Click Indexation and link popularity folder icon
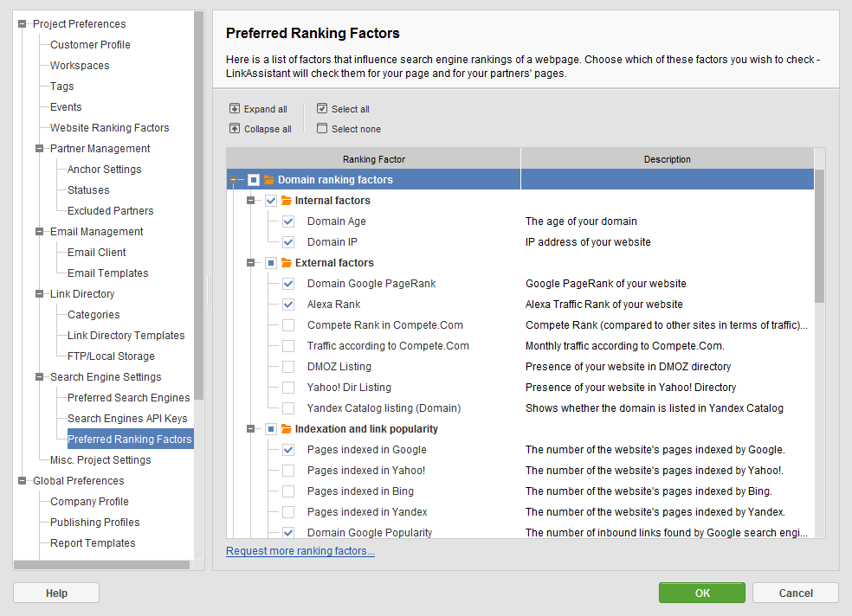The image size is (852, 616). 287,429
